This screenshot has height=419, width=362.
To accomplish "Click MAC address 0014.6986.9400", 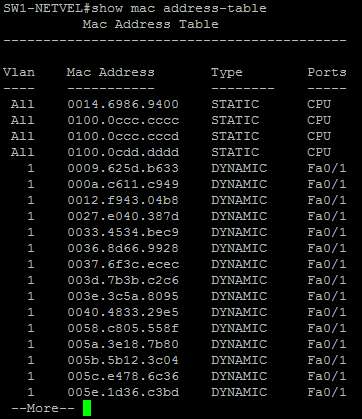I will (123, 104).
